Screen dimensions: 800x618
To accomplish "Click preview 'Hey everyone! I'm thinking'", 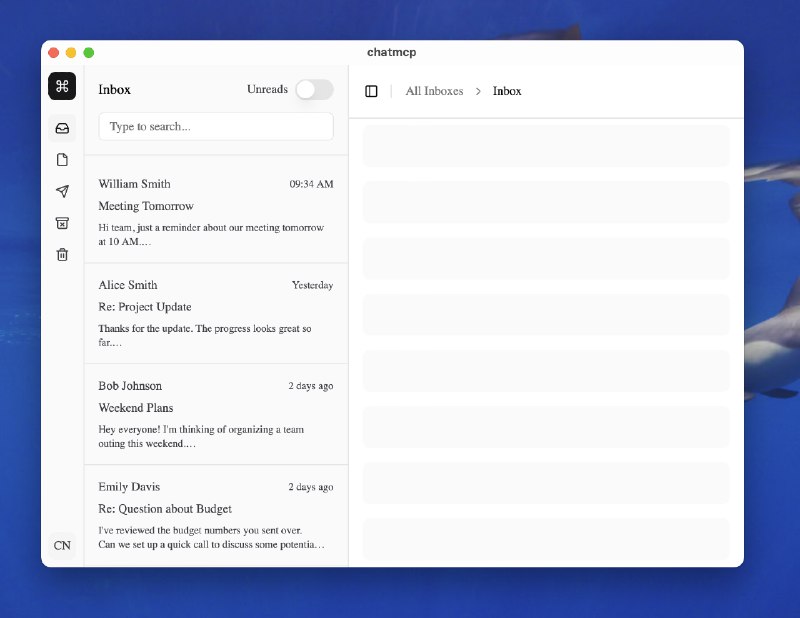I will tap(201, 436).
